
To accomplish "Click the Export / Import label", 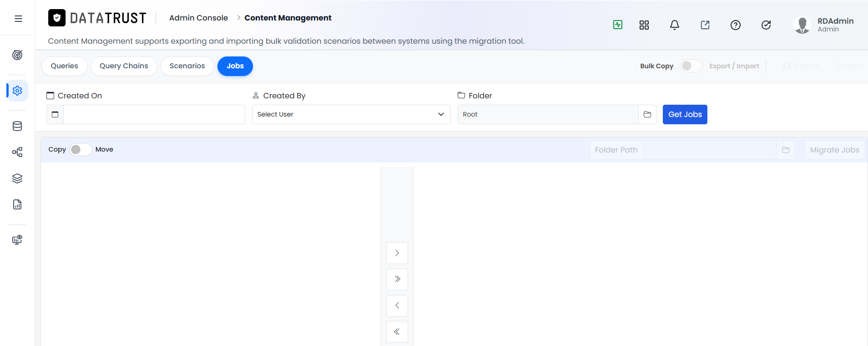I will click(x=734, y=66).
